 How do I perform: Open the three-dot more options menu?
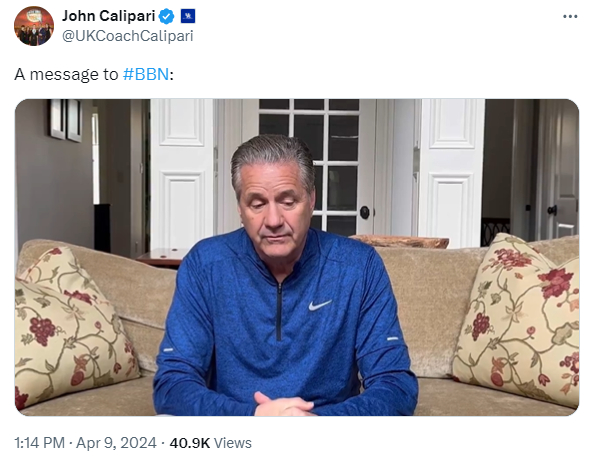pos(570,17)
